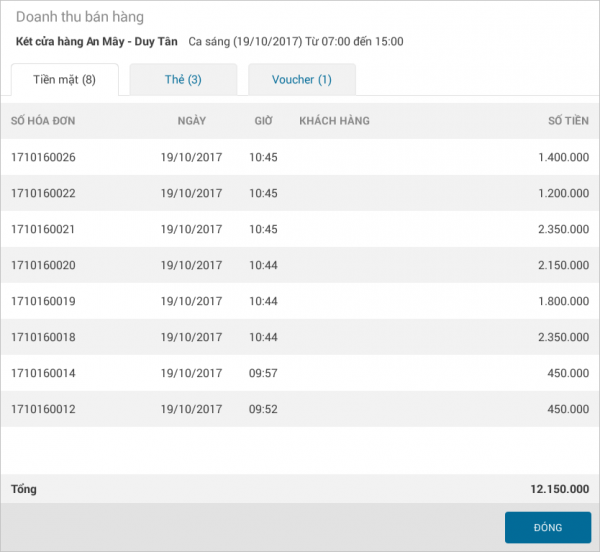Click the total value 12.150.000
600x552 pixels.
(x=560, y=489)
